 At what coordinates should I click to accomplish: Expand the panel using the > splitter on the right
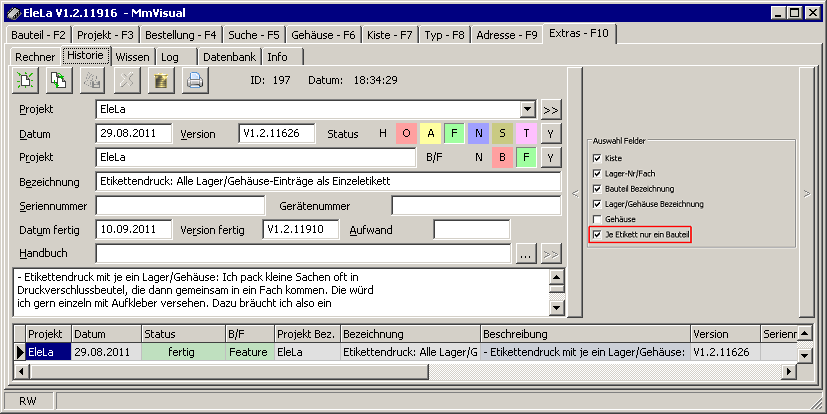click(x=807, y=194)
